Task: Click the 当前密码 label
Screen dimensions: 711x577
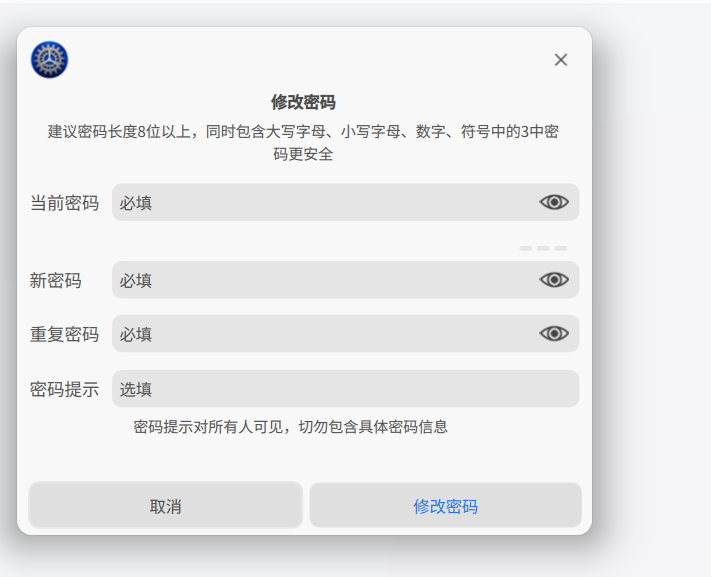Action: [x=64, y=203]
